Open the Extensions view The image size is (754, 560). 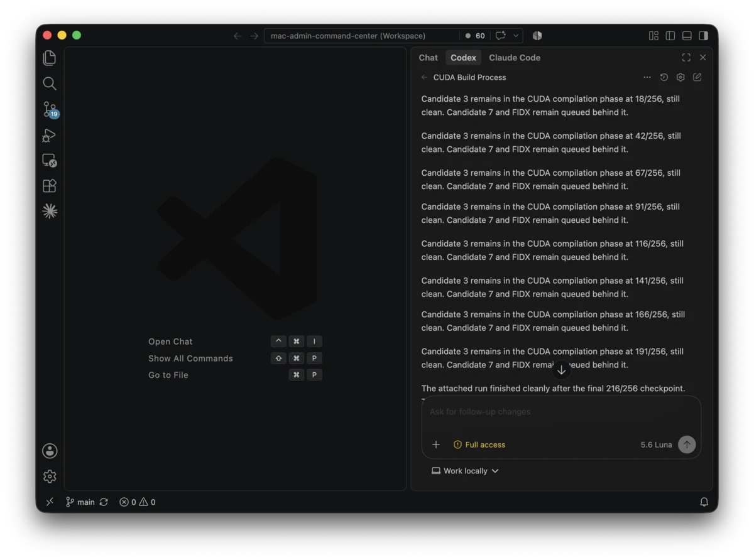[x=50, y=186]
